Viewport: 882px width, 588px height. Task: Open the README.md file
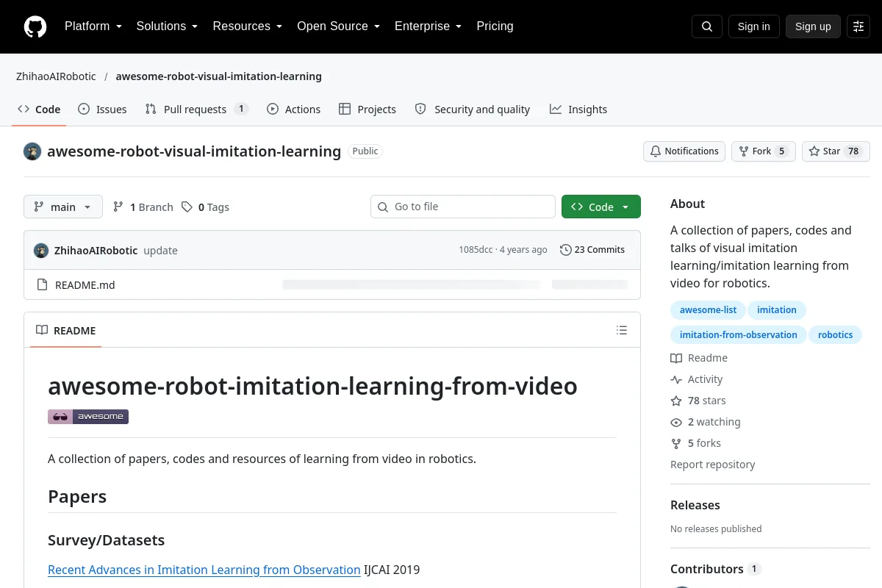coord(85,285)
